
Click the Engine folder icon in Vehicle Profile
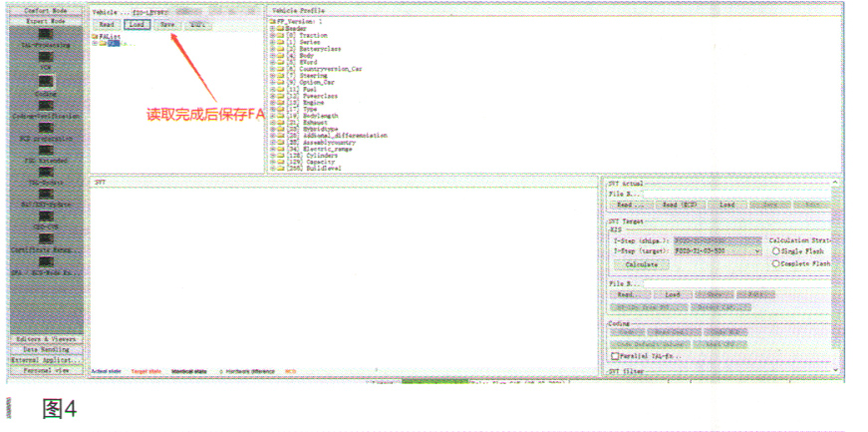coord(279,103)
